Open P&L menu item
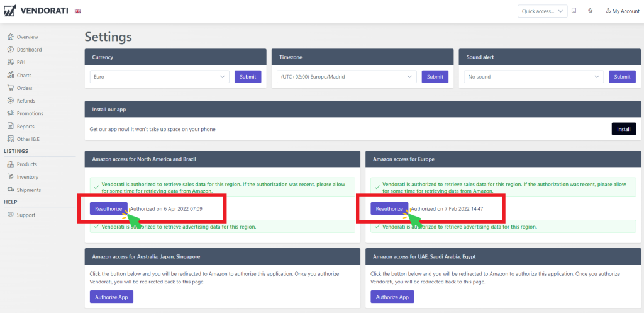The image size is (644, 313). (22, 62)
